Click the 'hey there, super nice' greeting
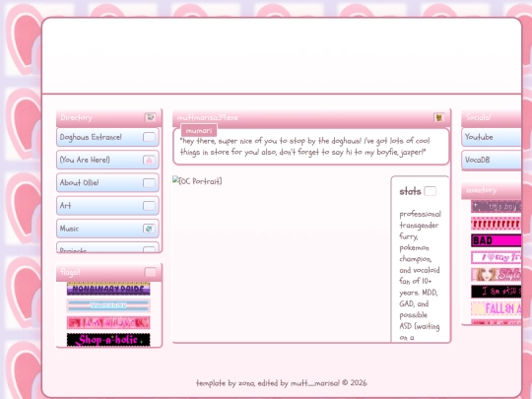This screenshot has width=532, height=399. 304,146
